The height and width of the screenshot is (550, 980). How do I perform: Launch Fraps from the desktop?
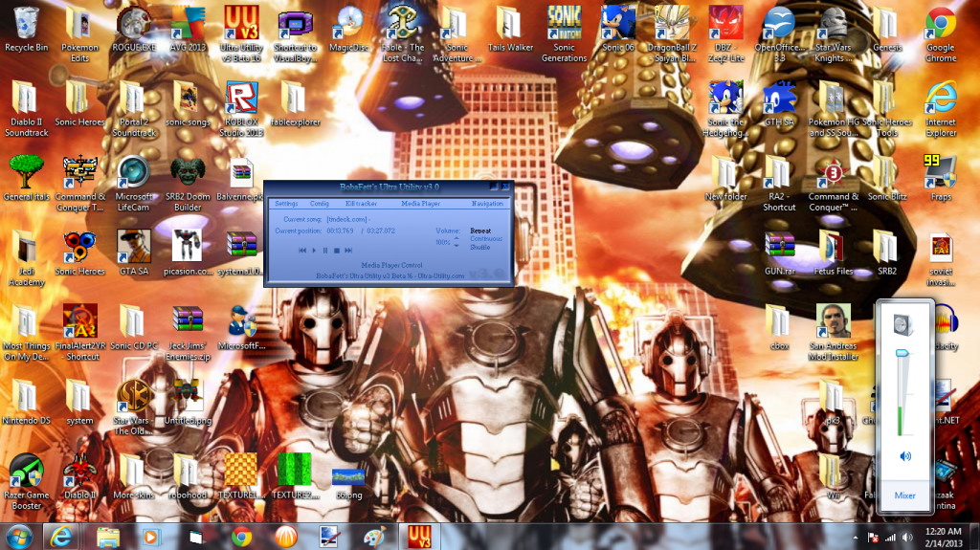(x=941, y=178)
